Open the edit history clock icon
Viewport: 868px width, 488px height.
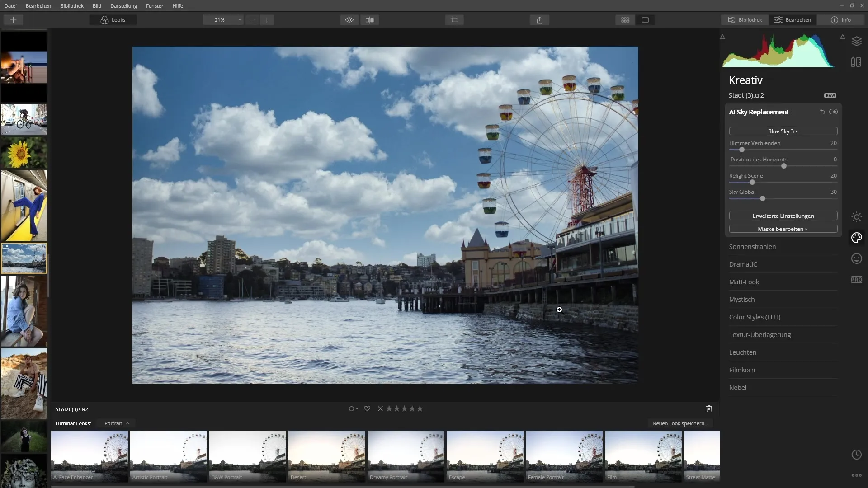click(856, 455)
